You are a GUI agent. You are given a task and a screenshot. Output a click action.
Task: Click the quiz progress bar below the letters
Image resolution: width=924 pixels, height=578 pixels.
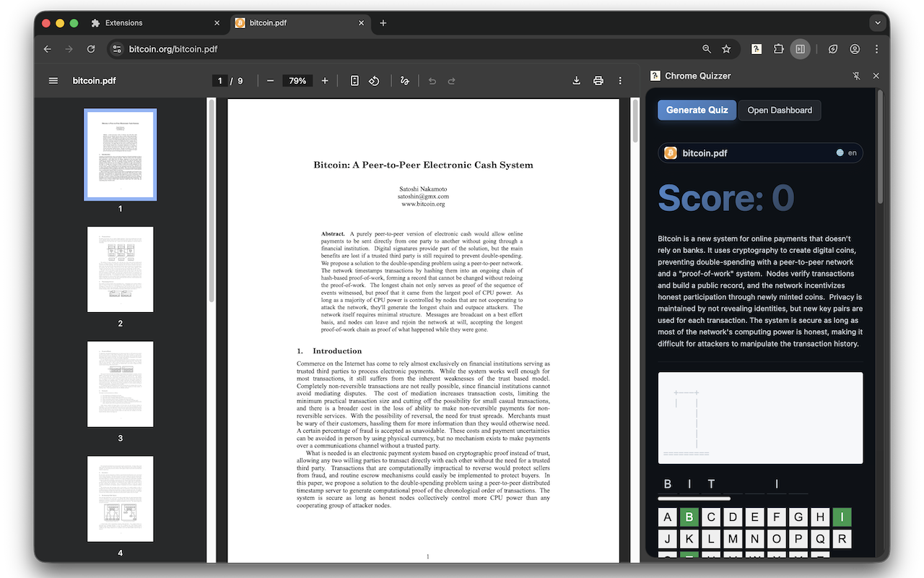(x=694, y=498)
